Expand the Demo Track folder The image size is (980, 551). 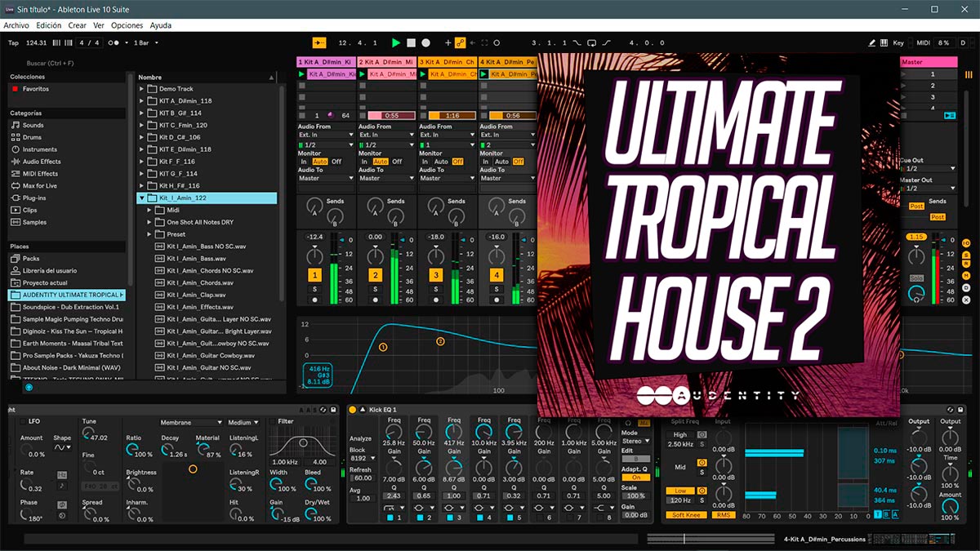(141, 89)
